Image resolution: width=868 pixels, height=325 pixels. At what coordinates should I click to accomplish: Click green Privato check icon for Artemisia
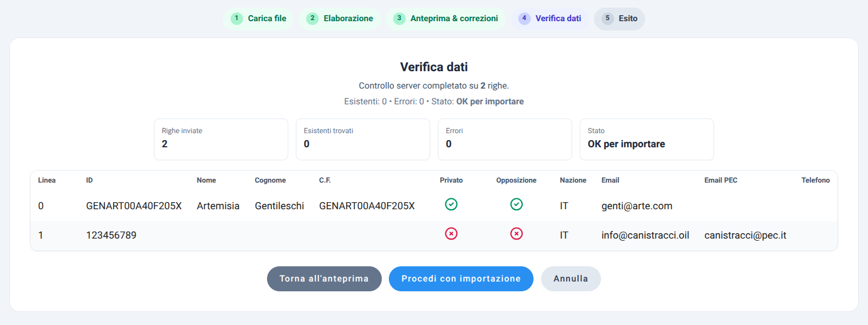[x=451, y=204]
